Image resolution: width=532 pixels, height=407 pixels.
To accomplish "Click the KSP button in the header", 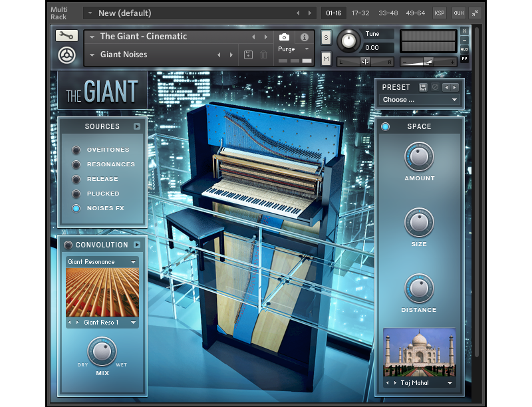I will (x=439, y=13).
